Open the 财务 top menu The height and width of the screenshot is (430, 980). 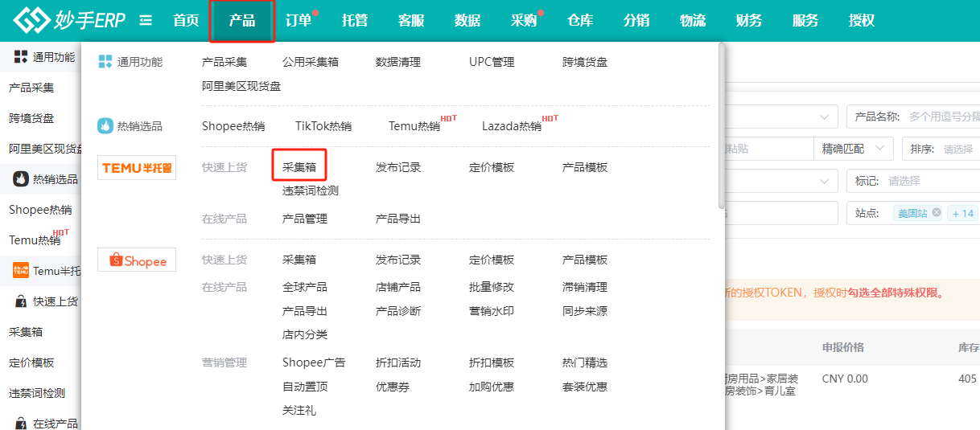pyautogui.click(x=749, y=21)
